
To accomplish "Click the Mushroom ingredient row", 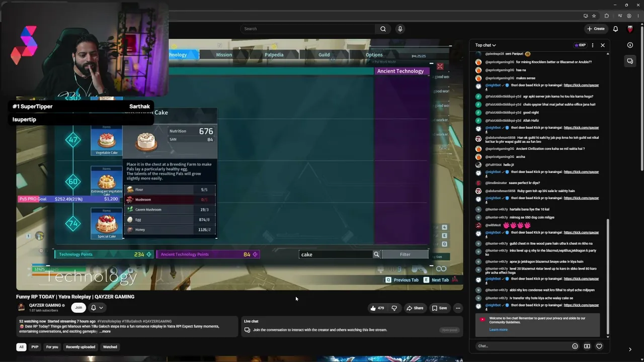I will pos(170,200).
